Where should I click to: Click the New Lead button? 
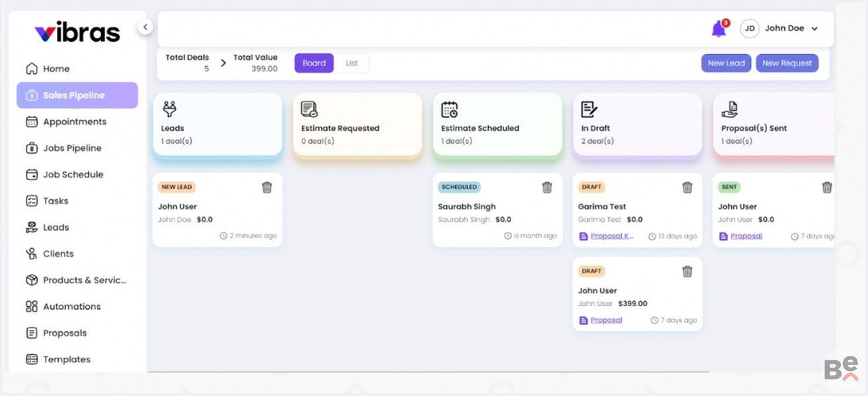pos(726,63)
